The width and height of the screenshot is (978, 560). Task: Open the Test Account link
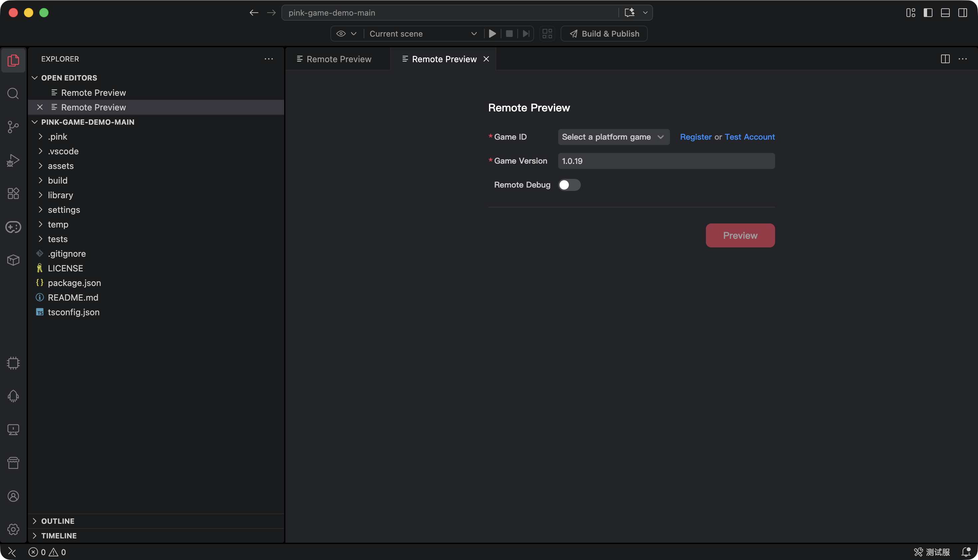(x=749, y=137)
